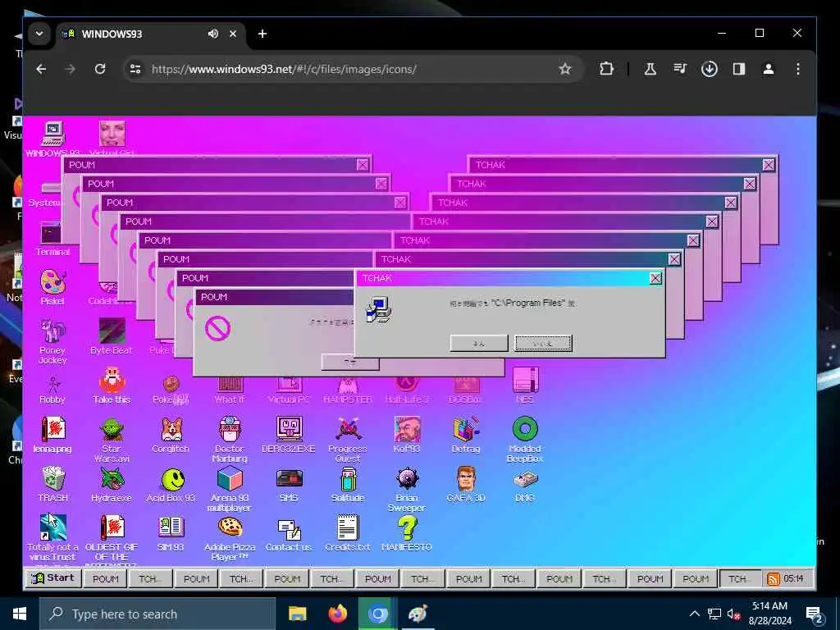Open the Contact us icon
Image resolution: width=840 pixels, height=630 pixels.
289,533
